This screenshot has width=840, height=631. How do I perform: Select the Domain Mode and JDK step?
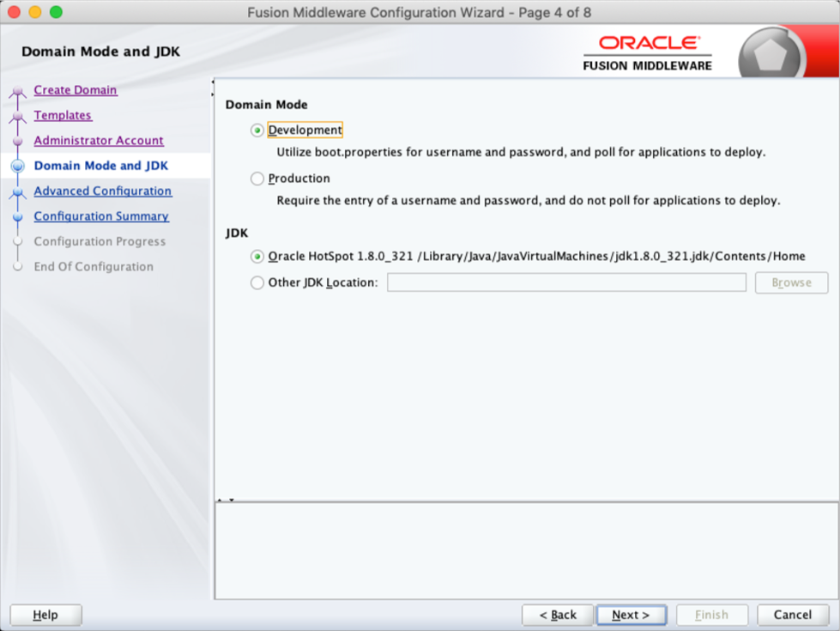[100, 166]
